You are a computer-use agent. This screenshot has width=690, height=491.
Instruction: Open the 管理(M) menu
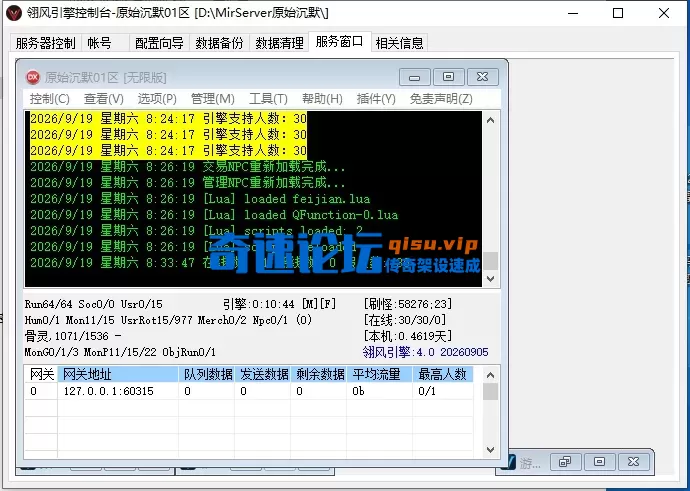(x=213, y=99)
